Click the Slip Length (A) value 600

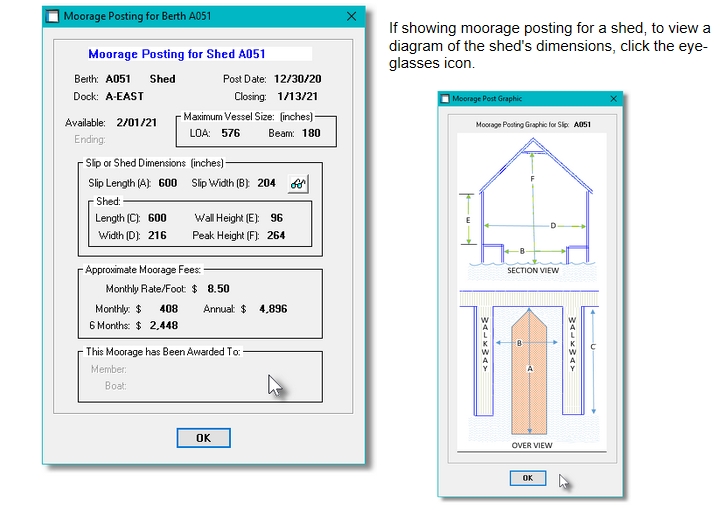pos(167,183)
